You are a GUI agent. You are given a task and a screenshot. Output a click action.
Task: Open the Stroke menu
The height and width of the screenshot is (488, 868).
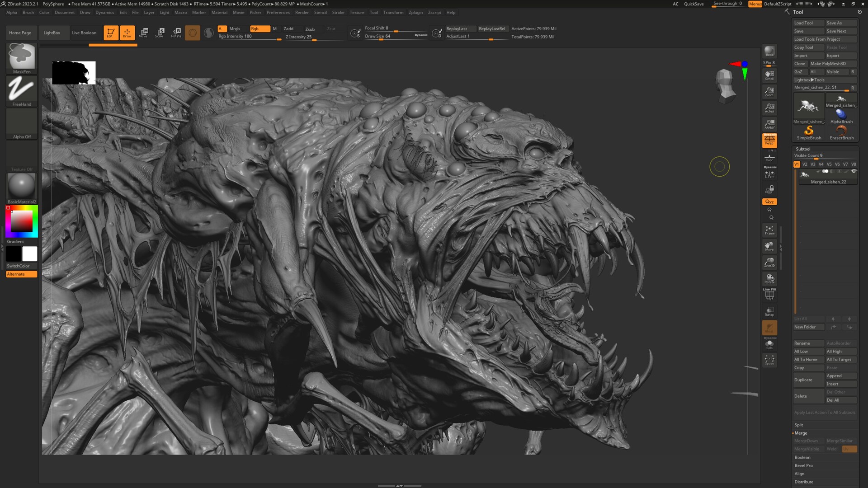tap(338, 12)
